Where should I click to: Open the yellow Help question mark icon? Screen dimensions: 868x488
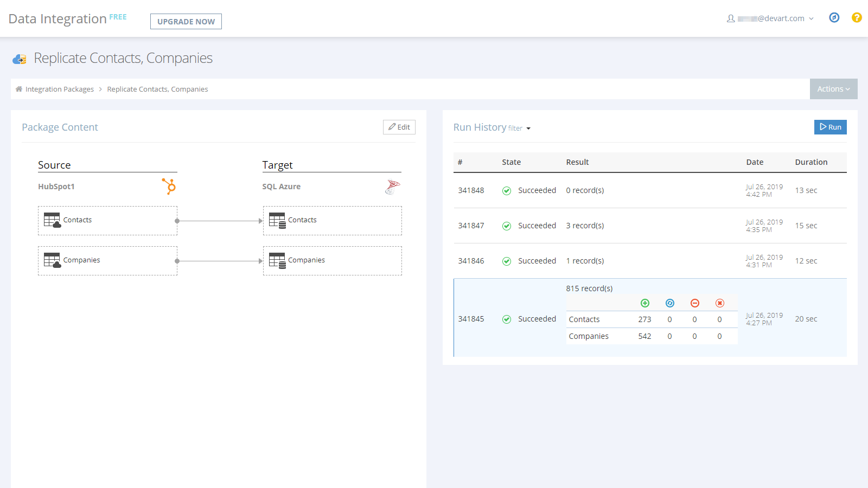pyautogui.click(x=857, y=17)
